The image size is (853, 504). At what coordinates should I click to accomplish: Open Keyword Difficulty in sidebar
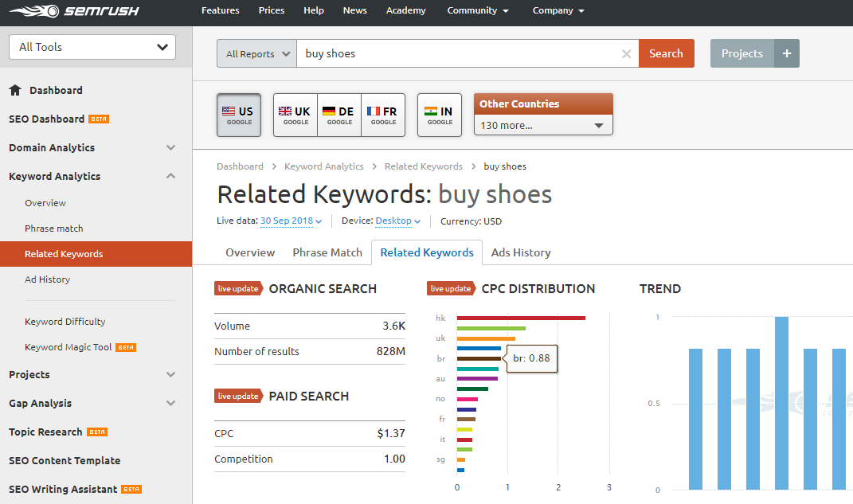65,322
